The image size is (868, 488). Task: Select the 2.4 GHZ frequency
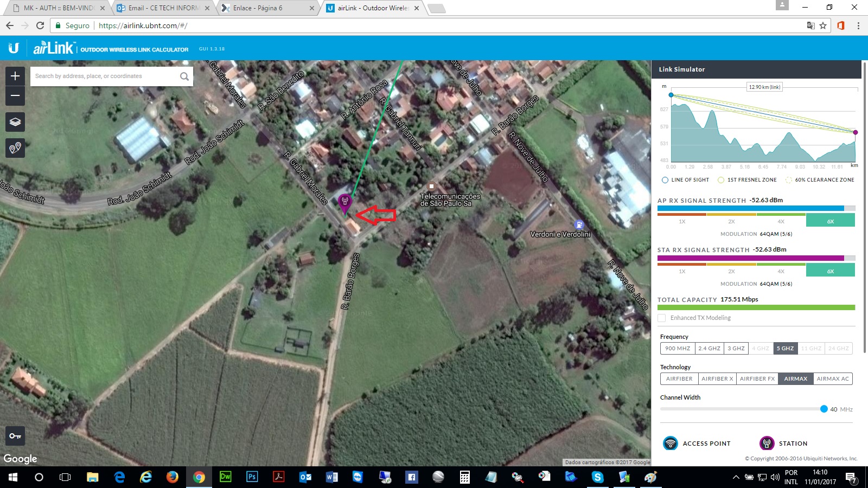click(710, 349)
